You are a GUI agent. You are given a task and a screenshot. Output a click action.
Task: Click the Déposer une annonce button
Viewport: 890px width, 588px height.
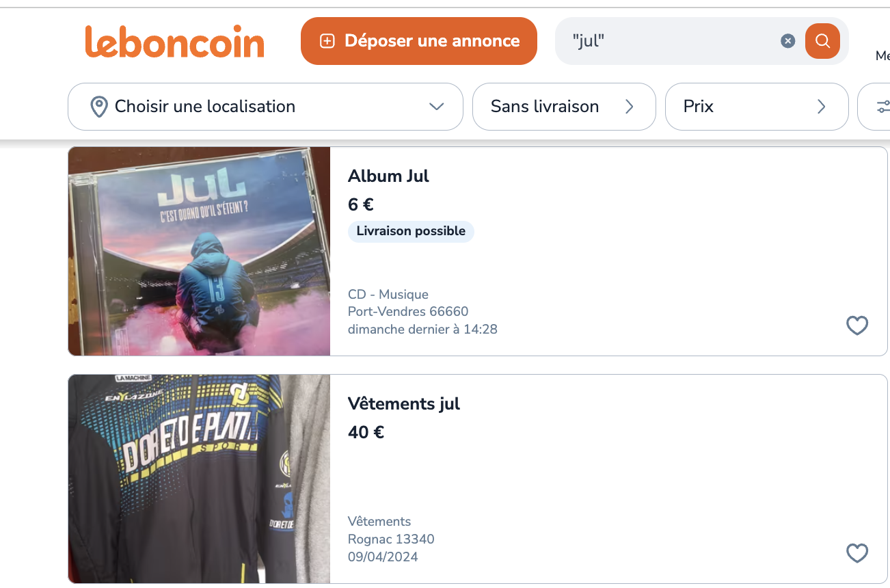418,41
